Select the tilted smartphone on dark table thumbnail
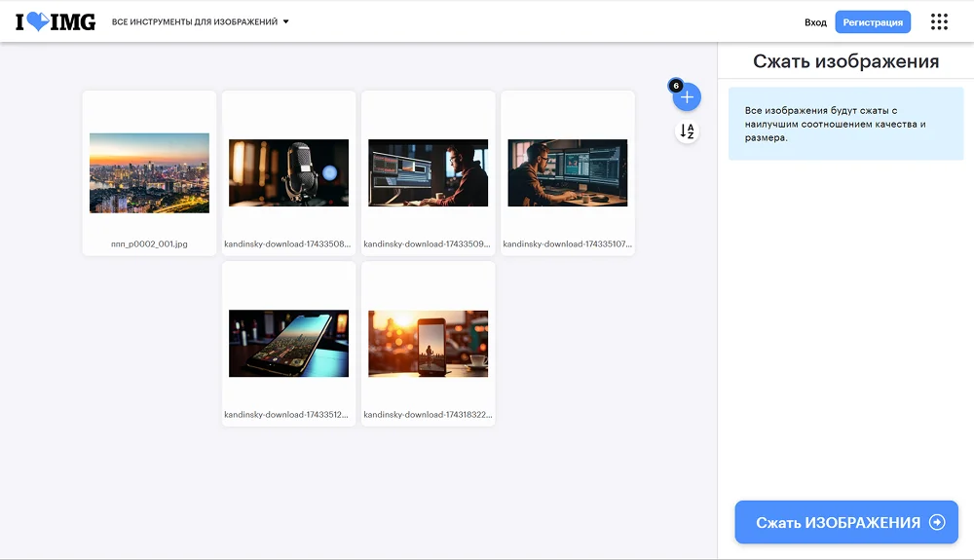This screenshot has height=560, width=974. (288, 343)
